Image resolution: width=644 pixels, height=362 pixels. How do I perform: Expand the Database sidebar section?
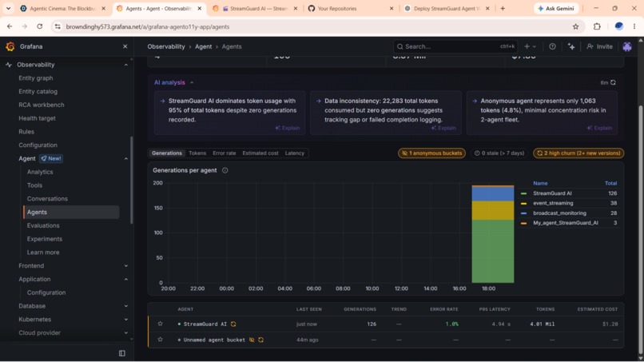[x=126, y=306]
